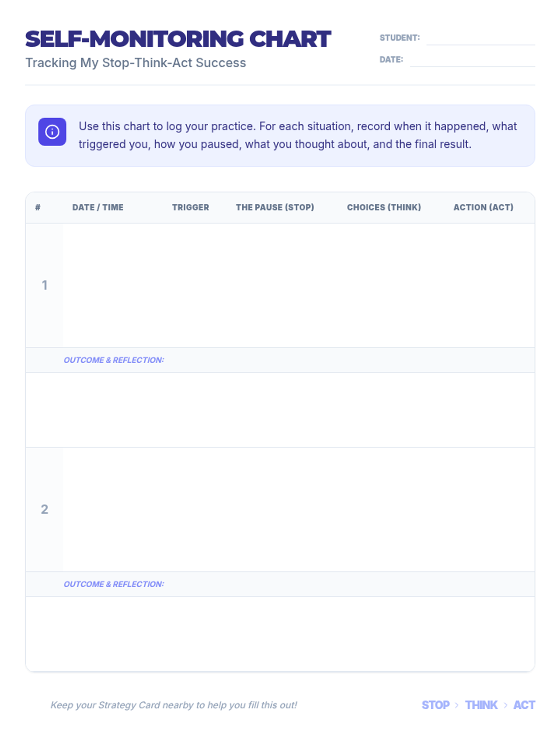Click the Choices (Think) column header
The height and width of the screenshot is (747, 560).
coord(384,207)
